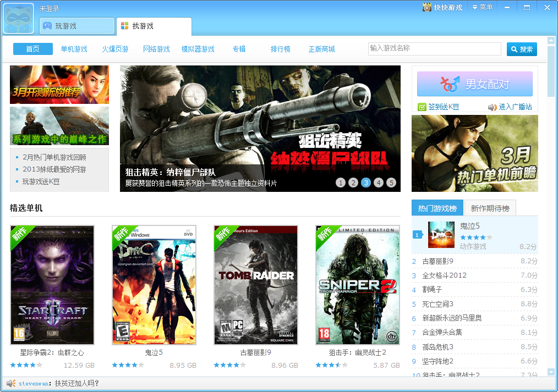Select the 首页 navigation item
This screenshot has width=558, height=392.
click(32, 49)
